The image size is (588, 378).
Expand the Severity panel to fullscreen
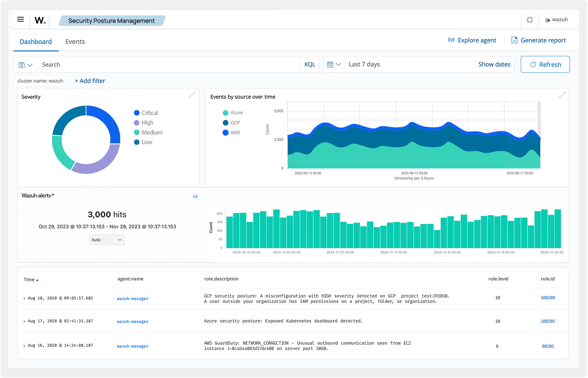click(192, 95)
